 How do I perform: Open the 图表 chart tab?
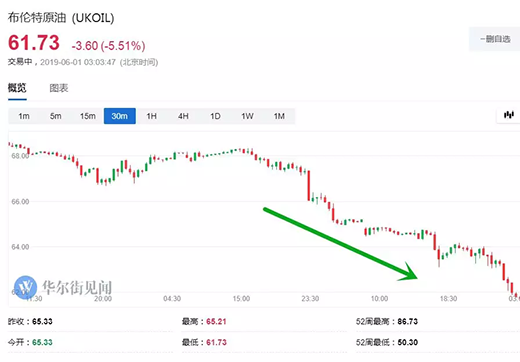pos(59,88)
